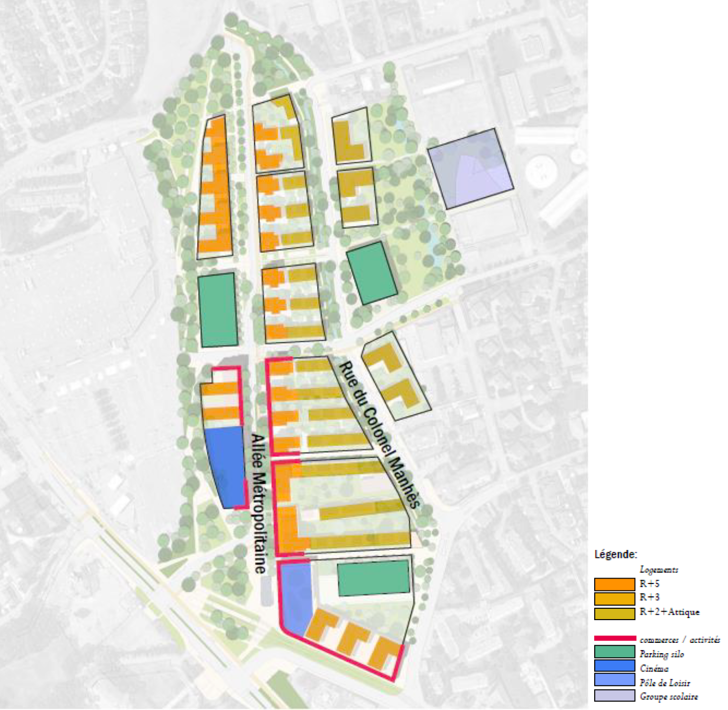
Task: Select the 'R+3' legend label
Action: pos(649,597)
